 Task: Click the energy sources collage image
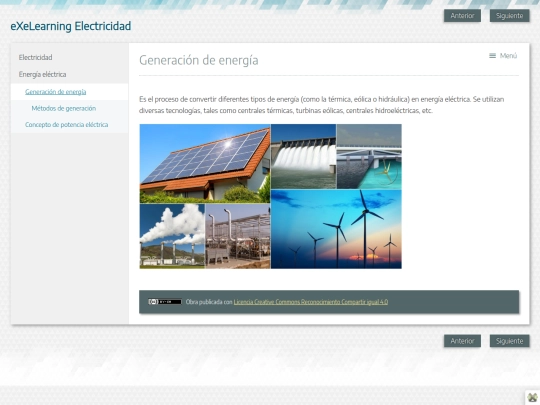tap(270, 196)
